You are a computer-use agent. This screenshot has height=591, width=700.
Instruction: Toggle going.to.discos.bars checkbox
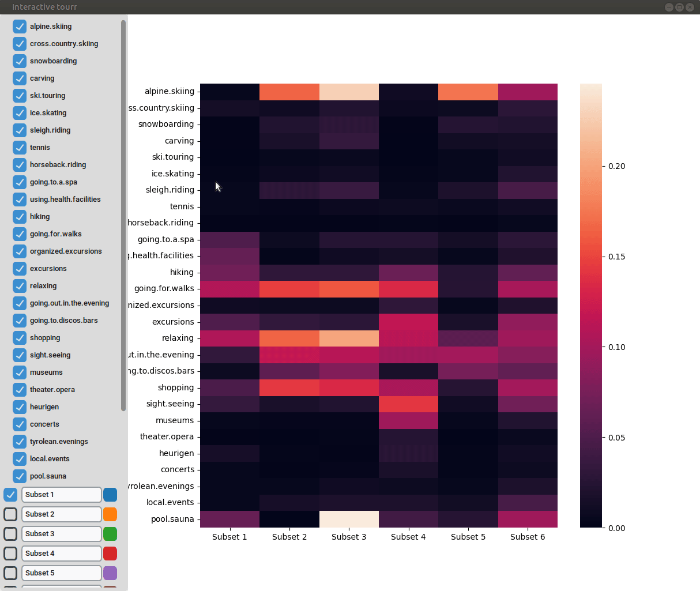tap(20, 321)
